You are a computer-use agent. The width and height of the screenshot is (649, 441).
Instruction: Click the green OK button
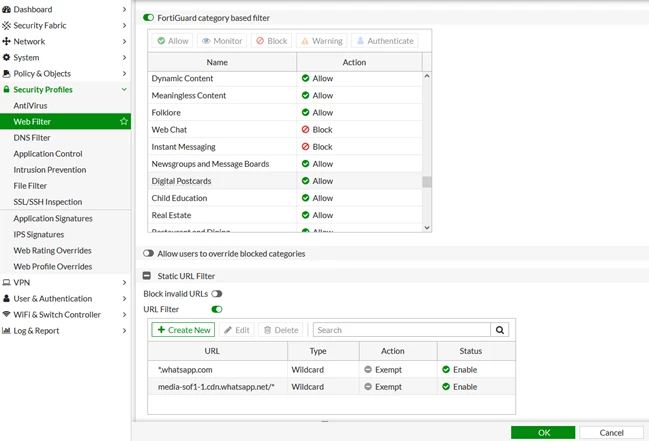[543, 432]
